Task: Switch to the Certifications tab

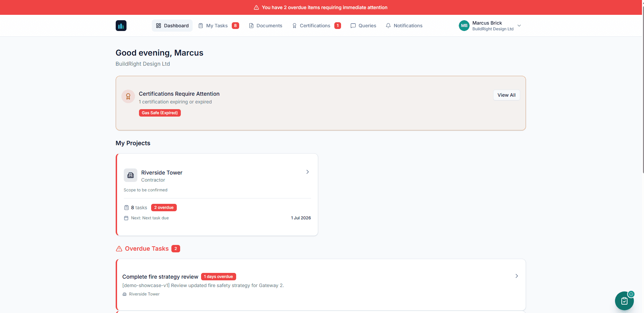Action: (316, 26)
